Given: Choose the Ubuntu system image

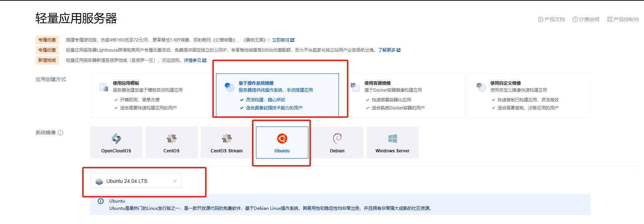Looking at the screenshot, I should (282, 143).
